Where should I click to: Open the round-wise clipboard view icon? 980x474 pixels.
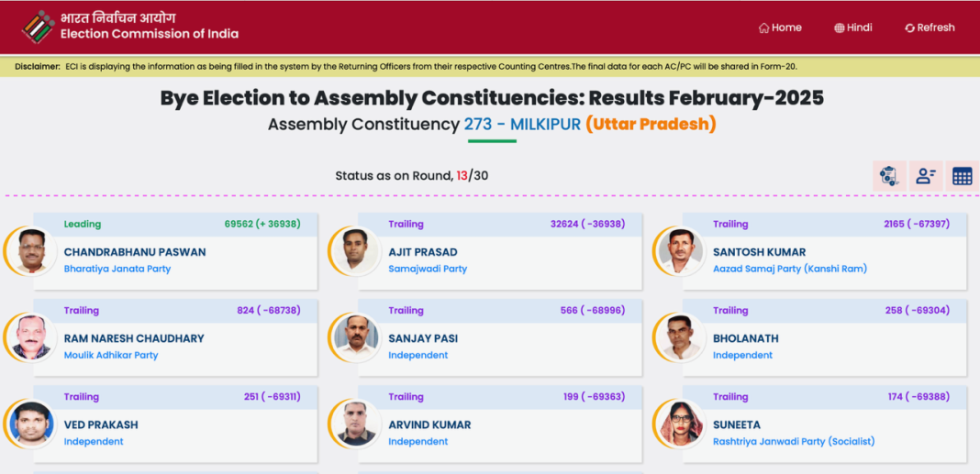[x=889, y=176]
